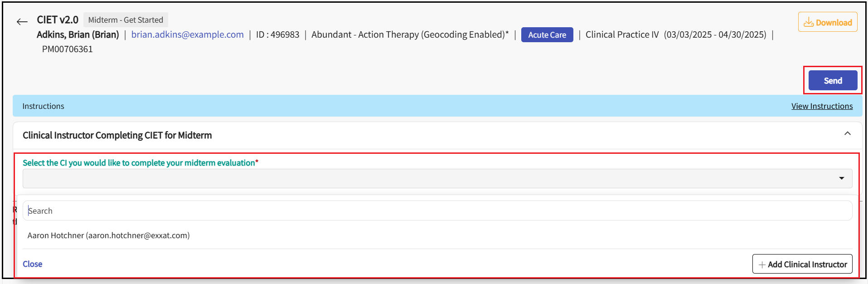Click the Midterm - Get Started tag

126,20
